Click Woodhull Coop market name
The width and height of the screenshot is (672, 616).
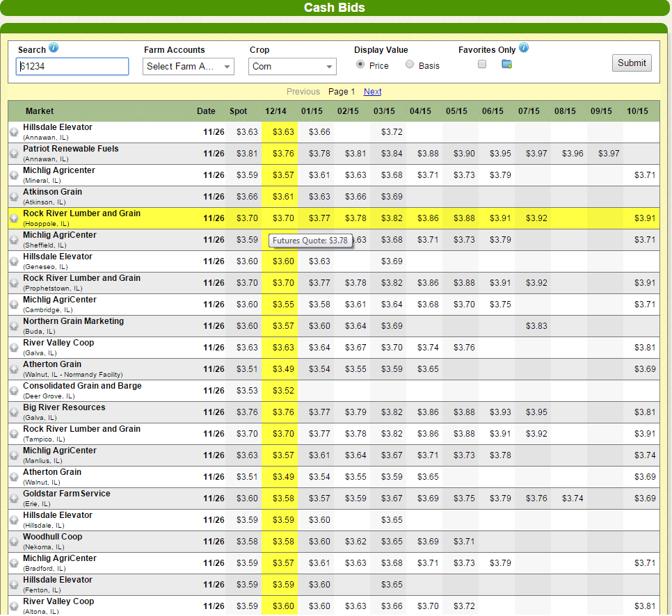52,537
